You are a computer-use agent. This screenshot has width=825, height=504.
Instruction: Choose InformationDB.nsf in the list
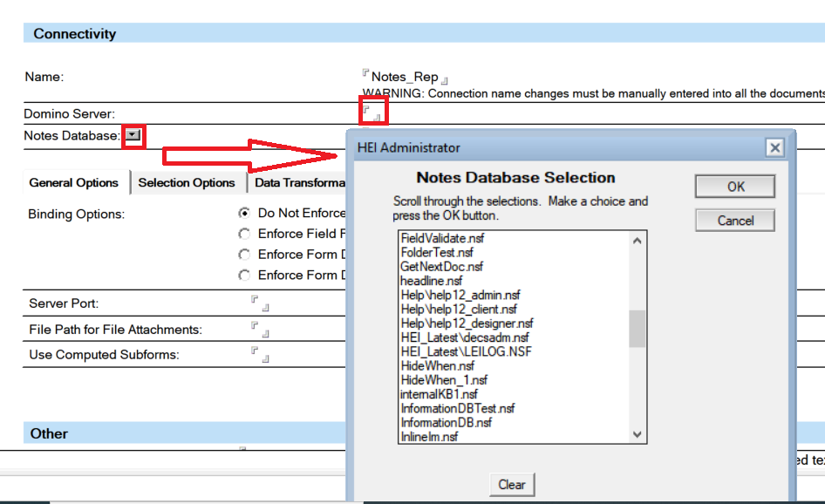click(x=446, y=422)
